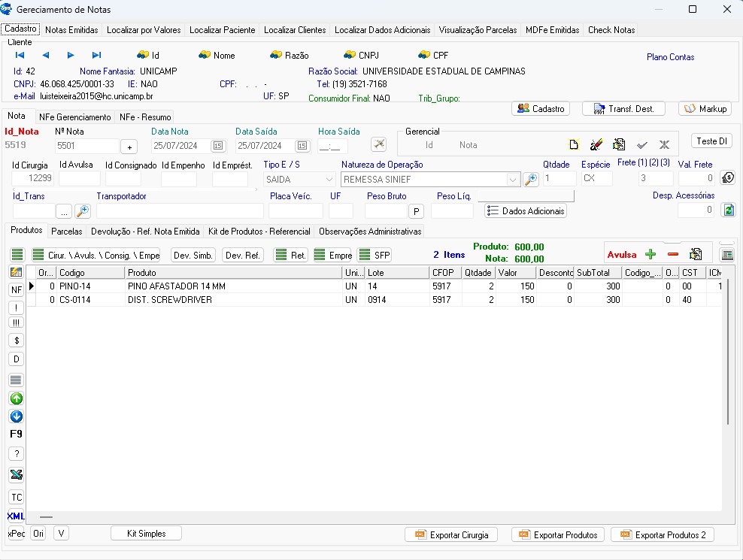The image size is (743, 560).
Task: Open the Data Nota calendar picker
Action: 218,146
